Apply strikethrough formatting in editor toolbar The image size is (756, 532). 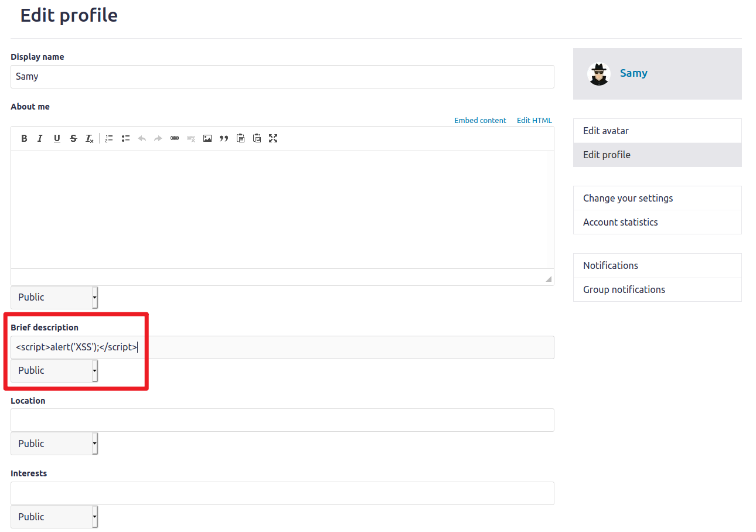[73, 138]
